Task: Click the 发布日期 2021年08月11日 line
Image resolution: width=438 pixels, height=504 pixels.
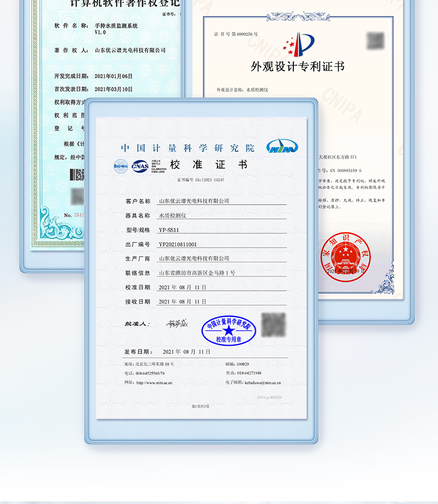Action: pos(167,352)
